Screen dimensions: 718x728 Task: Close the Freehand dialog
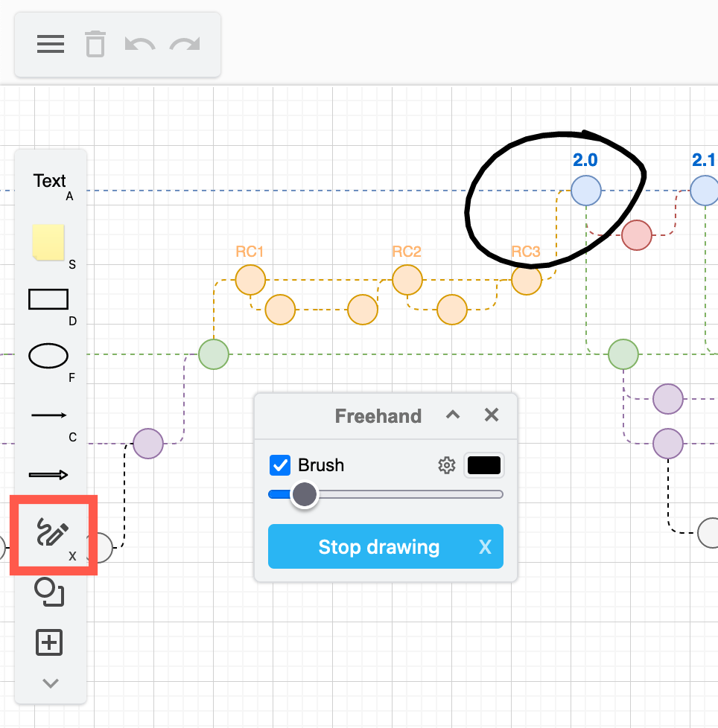point(491,415)
